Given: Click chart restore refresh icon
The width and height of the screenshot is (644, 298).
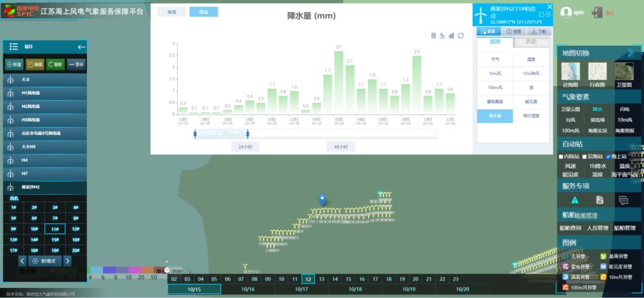Looking at the screenshot, I should coord(461,36).
